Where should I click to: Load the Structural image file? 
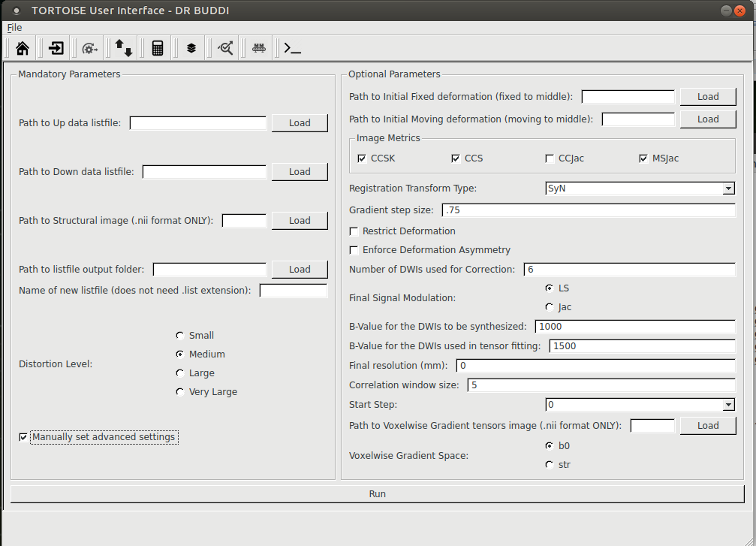pos(300,220)
